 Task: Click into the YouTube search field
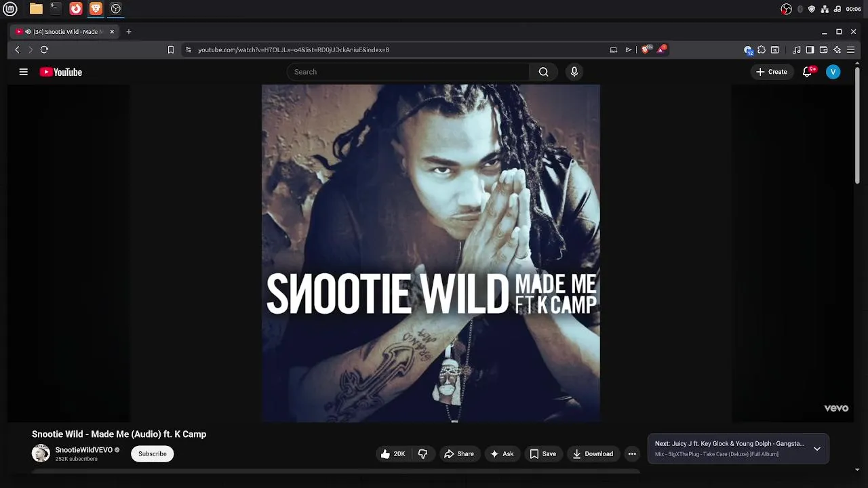click(408, 72)
